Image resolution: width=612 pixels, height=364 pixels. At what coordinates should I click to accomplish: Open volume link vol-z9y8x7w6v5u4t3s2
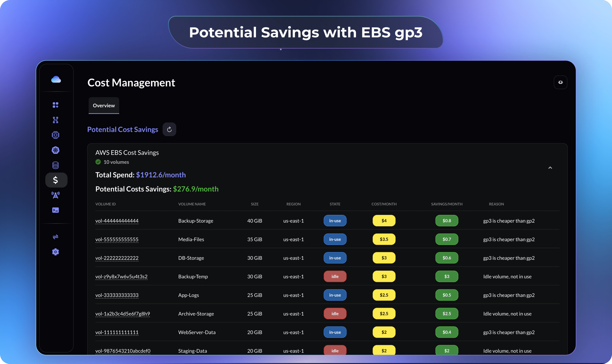click(121, 277)
